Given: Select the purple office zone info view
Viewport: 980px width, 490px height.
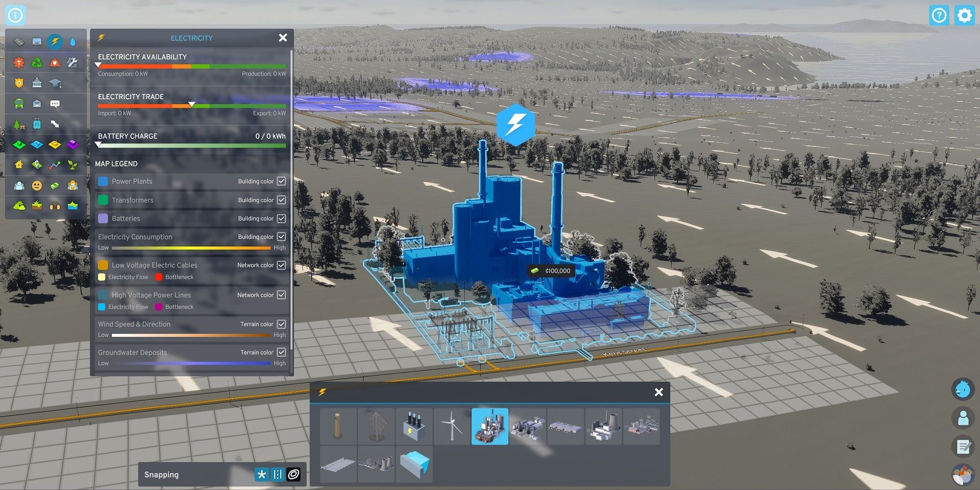Looking at the screenshot, I should click(72, 145).
